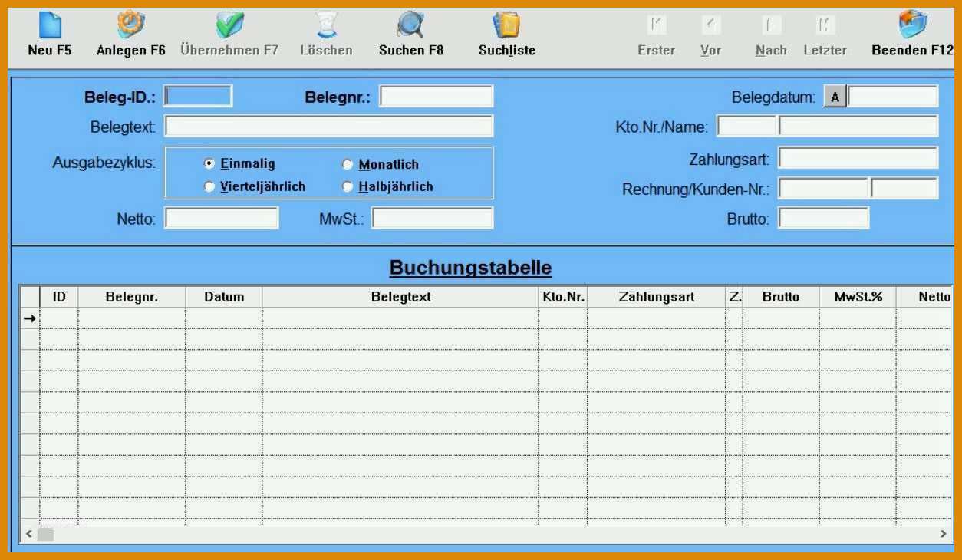Click the Löschen trash icon
Image resolution: width=962 pixels, height=560 pixels.
[x=327, y=25]
